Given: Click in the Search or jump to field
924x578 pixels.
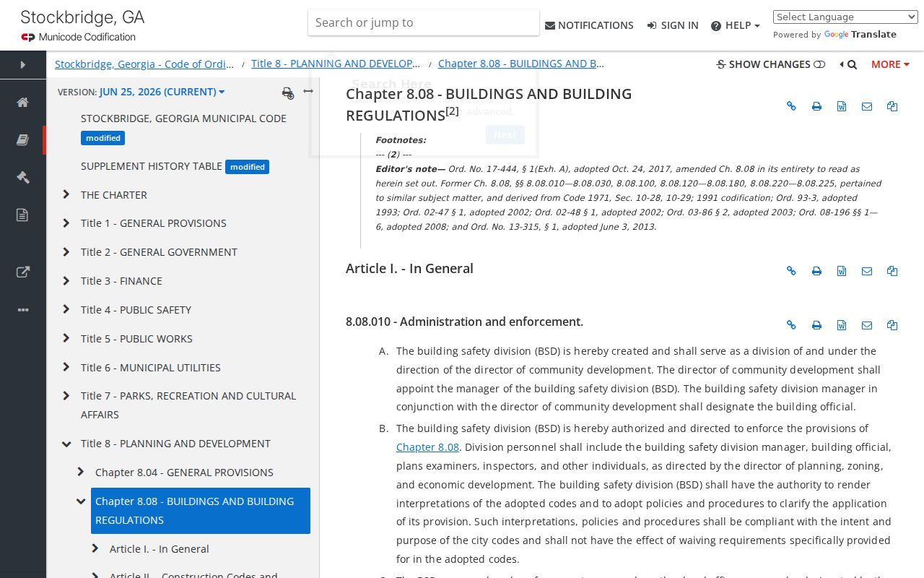Looking at the screenshot, I should tap(424, 22).
